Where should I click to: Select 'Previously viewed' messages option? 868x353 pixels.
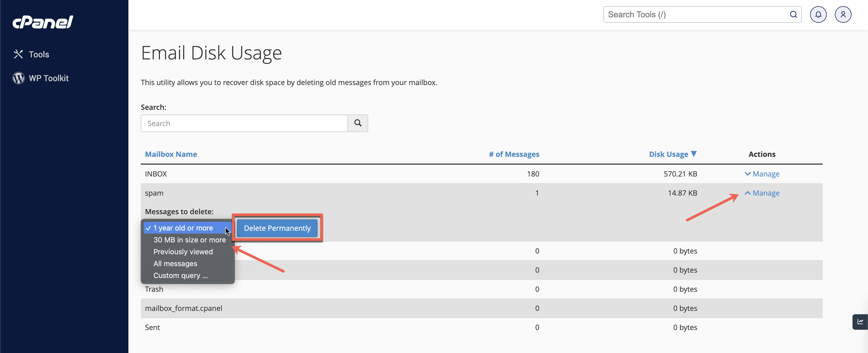pos(183,251)
